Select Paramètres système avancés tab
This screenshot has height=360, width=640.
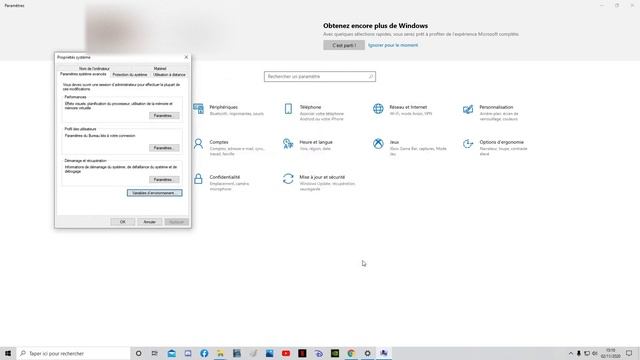click(83, 74)
